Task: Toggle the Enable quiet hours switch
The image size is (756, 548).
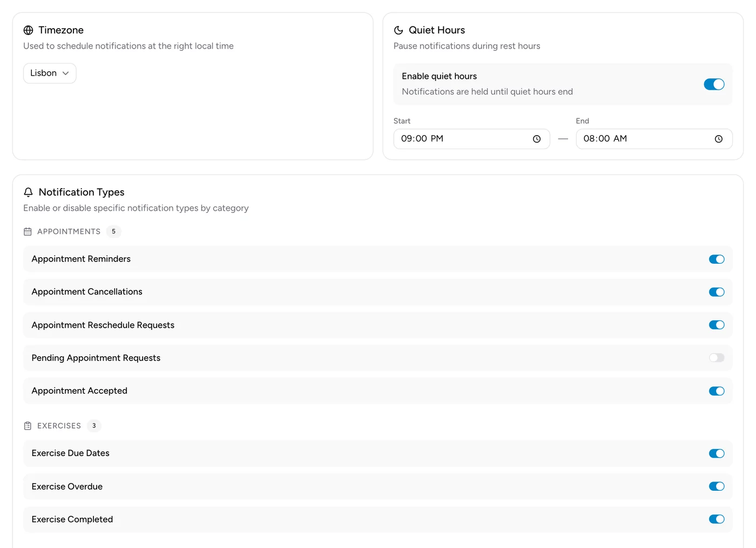Action: [x=714, y=84]
